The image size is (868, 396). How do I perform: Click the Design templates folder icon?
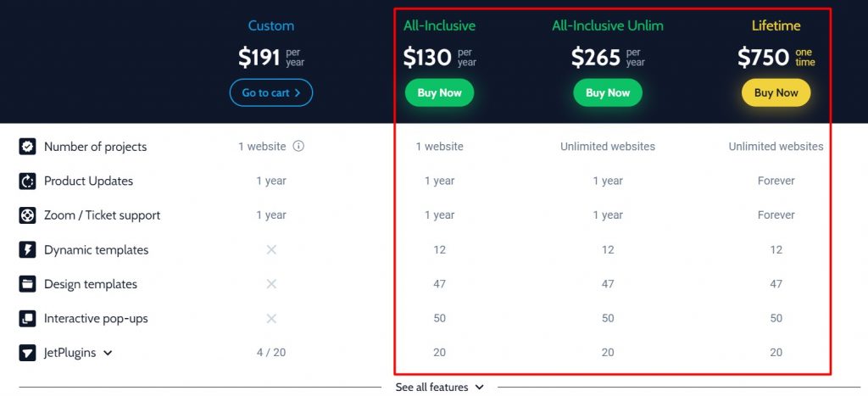click(x=27, y=284)
